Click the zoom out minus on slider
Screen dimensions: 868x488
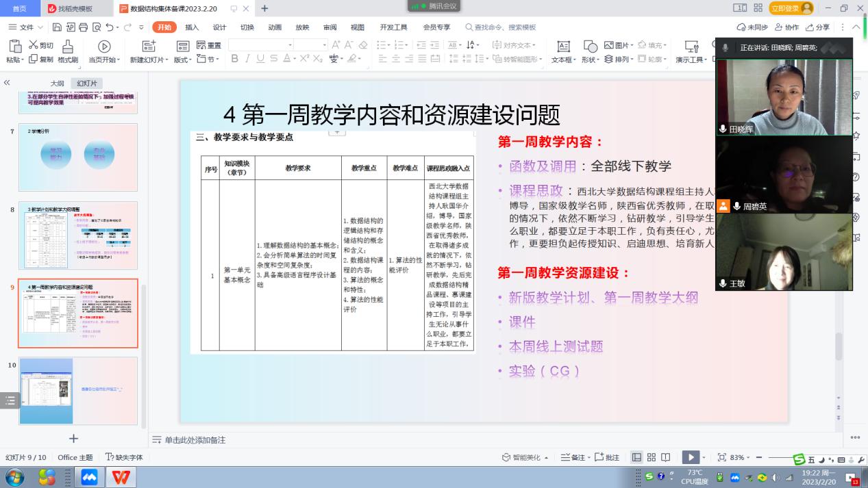click(x=760, y=457)
